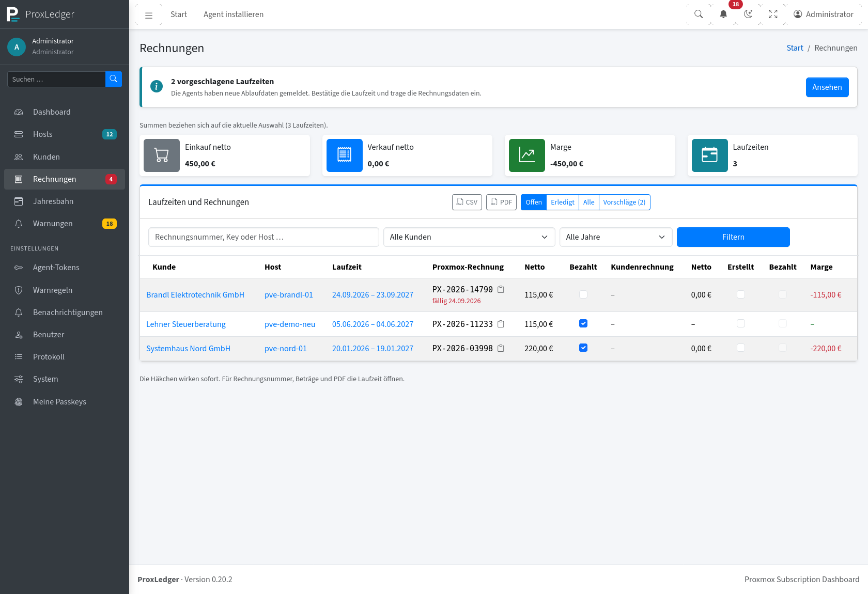Enter fullscreen with the expand icon
The image size is (868, 594).
pyautogui.click(x=773, y=14)
